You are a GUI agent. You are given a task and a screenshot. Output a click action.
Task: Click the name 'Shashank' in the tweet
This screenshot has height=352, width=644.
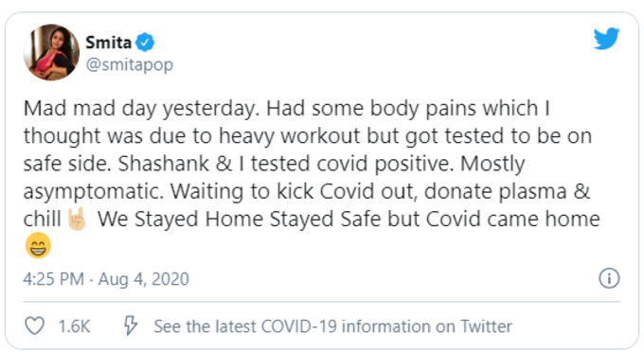pyautogui.click(x=164, y=164)
